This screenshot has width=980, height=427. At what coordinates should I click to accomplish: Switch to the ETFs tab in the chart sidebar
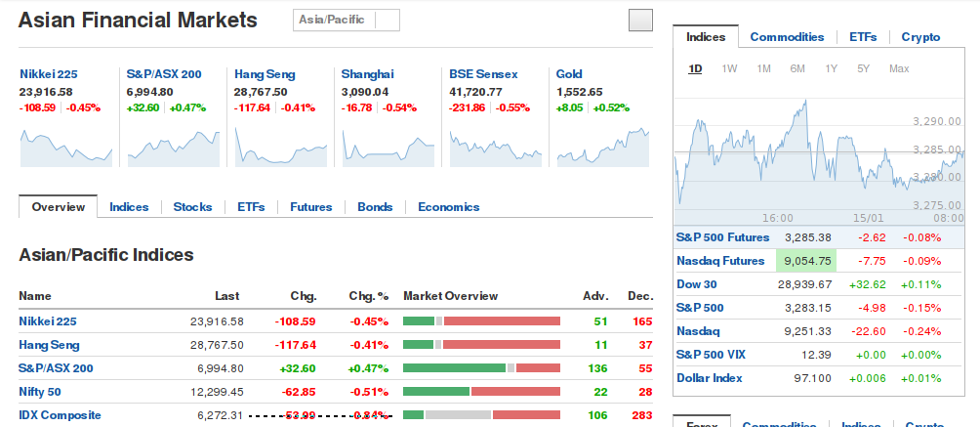pyautogui.click(x=863, y=37)
